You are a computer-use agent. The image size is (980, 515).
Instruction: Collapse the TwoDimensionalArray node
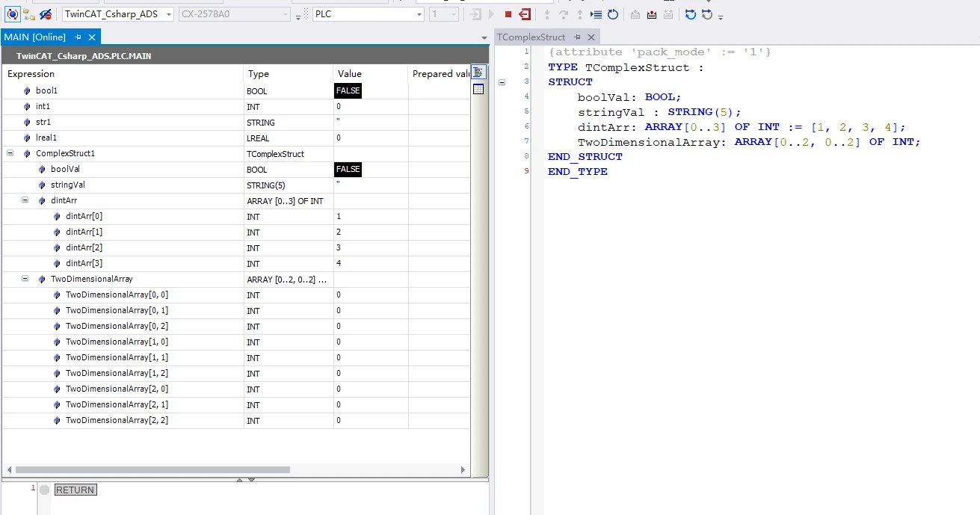(x=25, y=279)
